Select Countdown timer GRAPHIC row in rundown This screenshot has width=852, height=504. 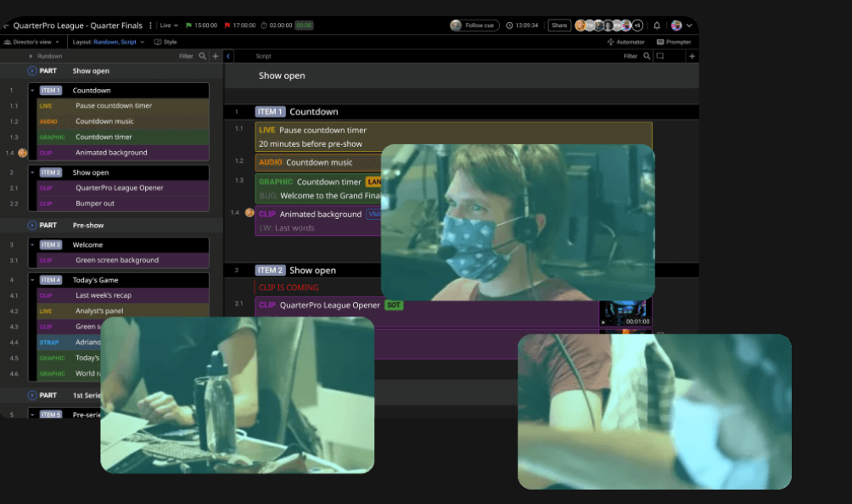[x=123, y=137]
